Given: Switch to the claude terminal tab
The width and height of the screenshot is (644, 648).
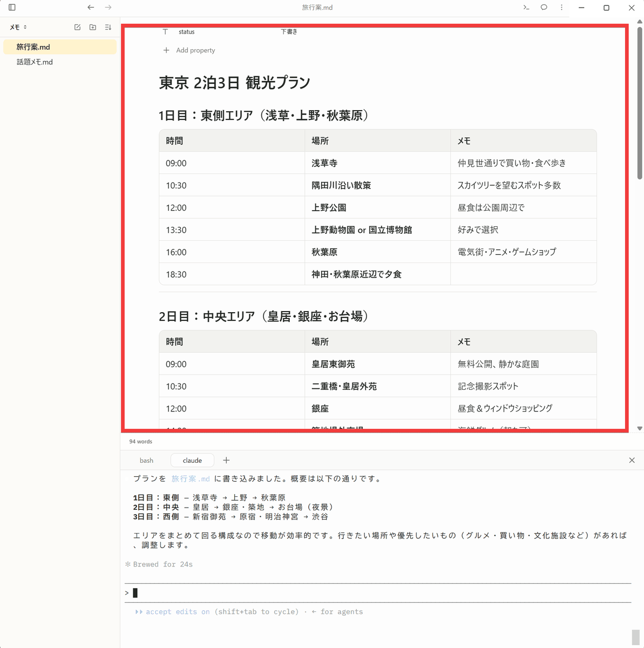Looking at the screenshot, I should (x=192, y=461).
